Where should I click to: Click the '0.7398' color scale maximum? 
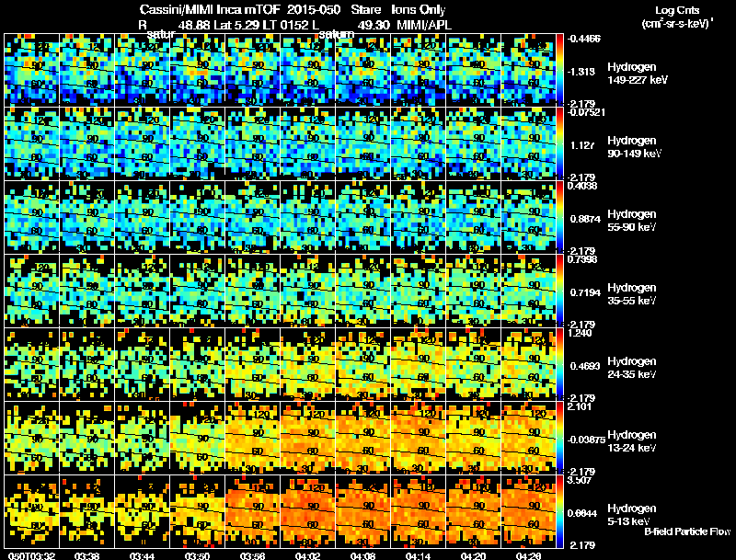point(582,259)
